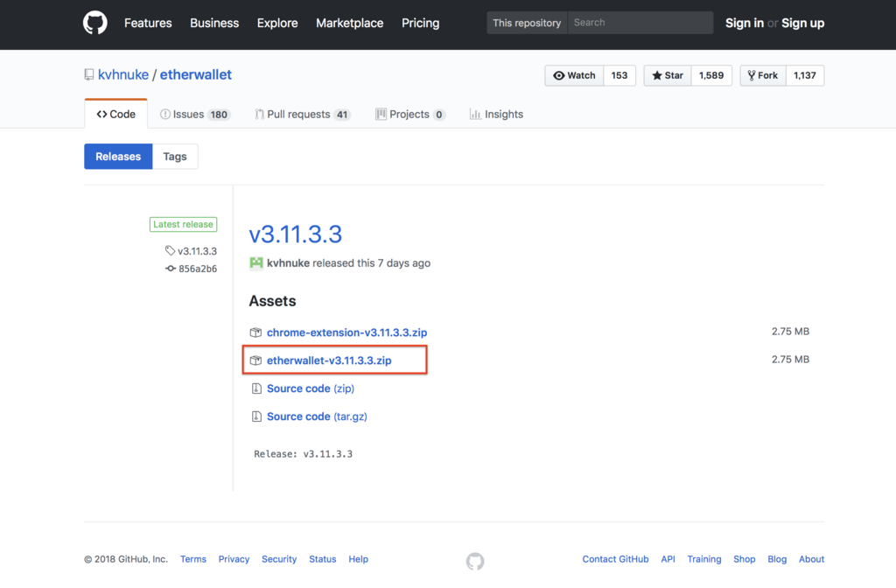Open tag link v3.11.3.3 in sidebar

pos(197,251)
